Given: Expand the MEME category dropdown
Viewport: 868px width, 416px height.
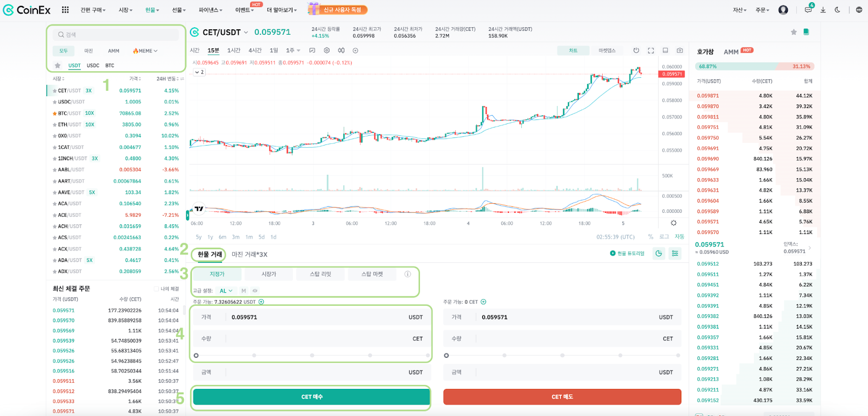Looking at the screenshot, I should 145,51.
